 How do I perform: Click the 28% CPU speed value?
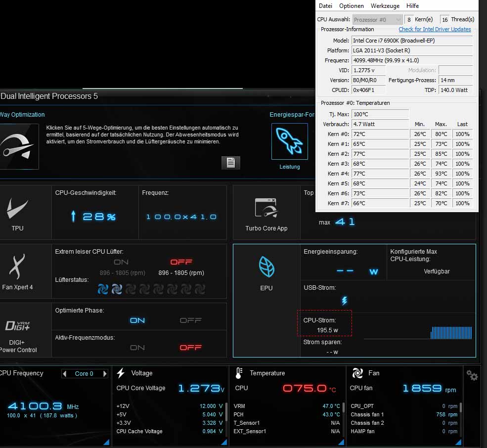coord(99,217)
